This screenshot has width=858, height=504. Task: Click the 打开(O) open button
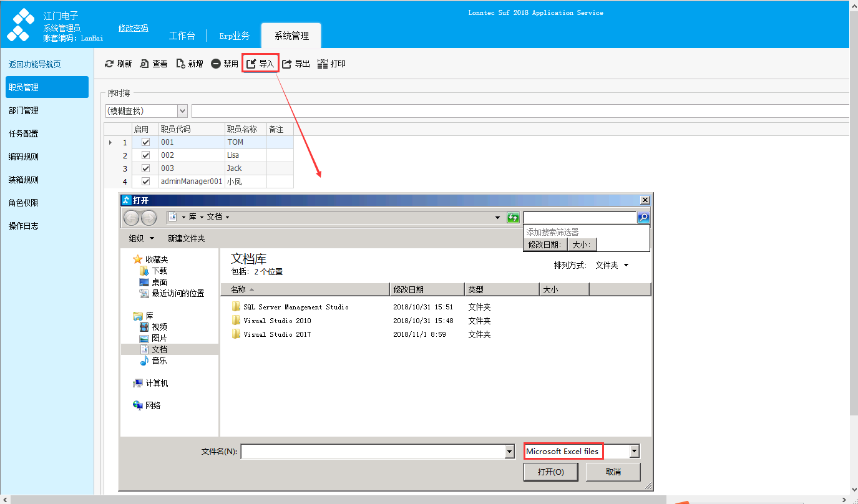pyautogui.click(x=551, y=472)
